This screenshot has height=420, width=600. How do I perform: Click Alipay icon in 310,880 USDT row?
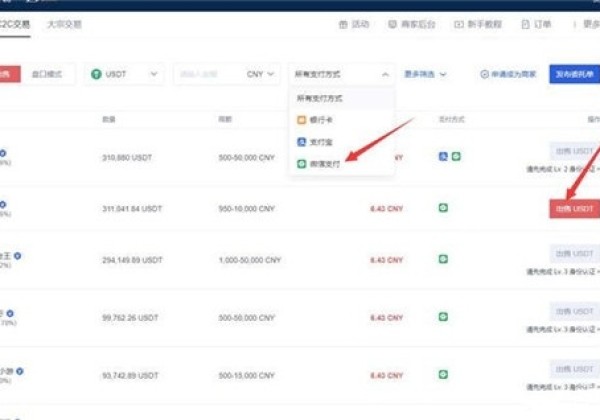(x=443, y=156)
